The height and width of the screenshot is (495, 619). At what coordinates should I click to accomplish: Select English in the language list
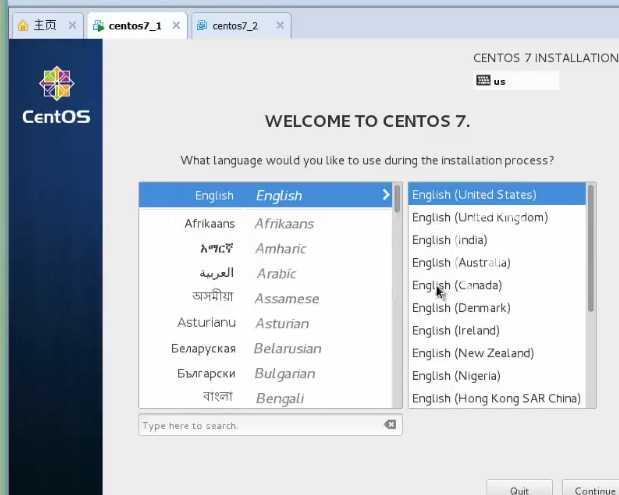(x=266, y=195)
